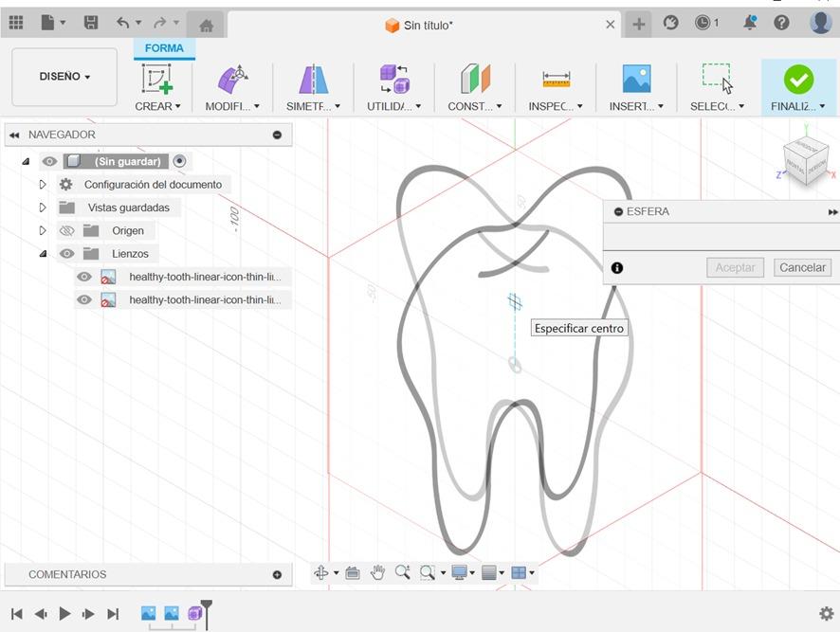Screen dimensions: 840x632
Task: Expand the Vistas guardadas folder
Action: click(x=43, y=208)
